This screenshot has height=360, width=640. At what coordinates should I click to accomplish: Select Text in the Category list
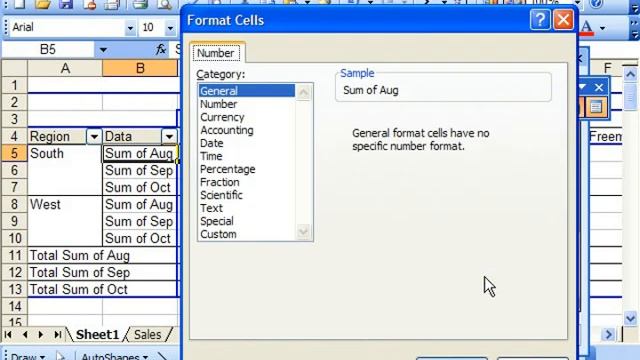point(247,208)
